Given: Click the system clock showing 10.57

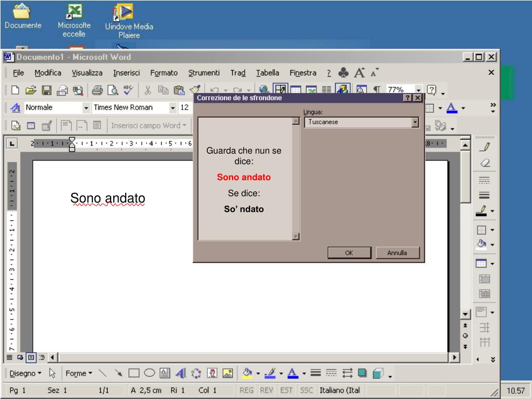Looking at the screenshot, I should pyautogui.click(x=516, y=391).
